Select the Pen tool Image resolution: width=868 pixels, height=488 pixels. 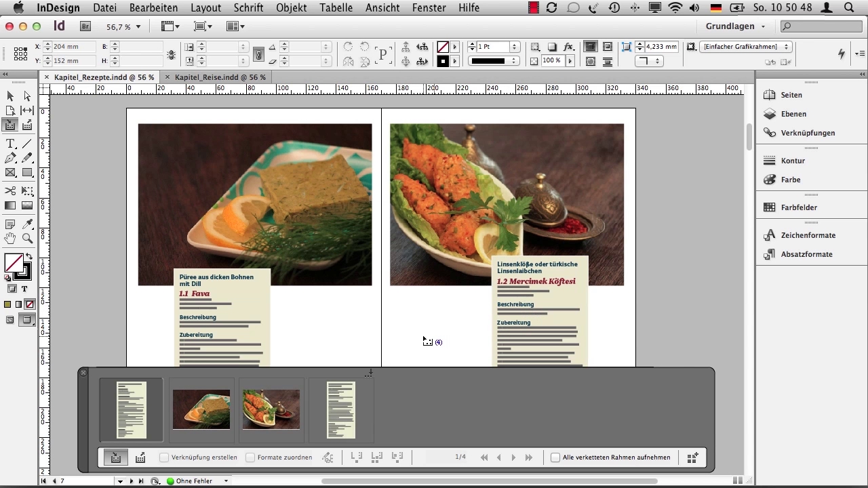coord(10,158)
